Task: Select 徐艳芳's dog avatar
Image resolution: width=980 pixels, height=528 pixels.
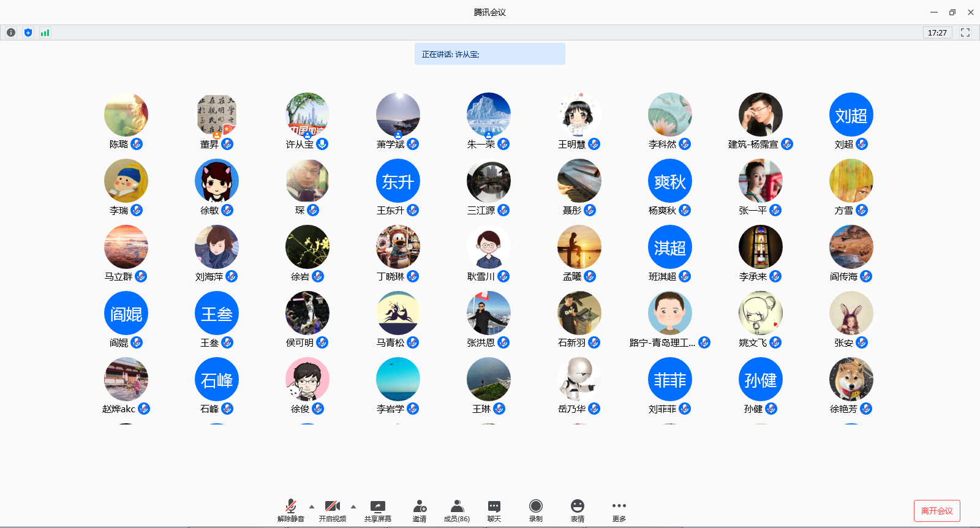Action: point(851,379)
